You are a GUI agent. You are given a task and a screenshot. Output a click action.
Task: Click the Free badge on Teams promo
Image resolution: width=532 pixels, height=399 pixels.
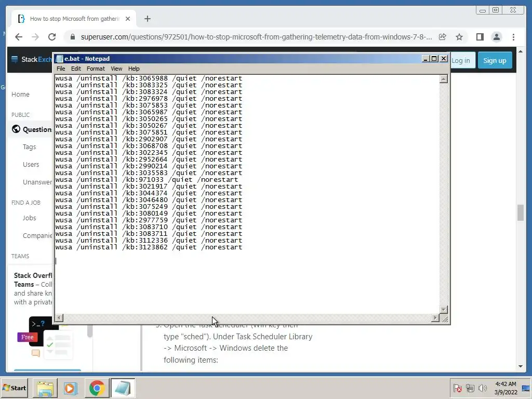pyautogui.click(x=27, y=337)
